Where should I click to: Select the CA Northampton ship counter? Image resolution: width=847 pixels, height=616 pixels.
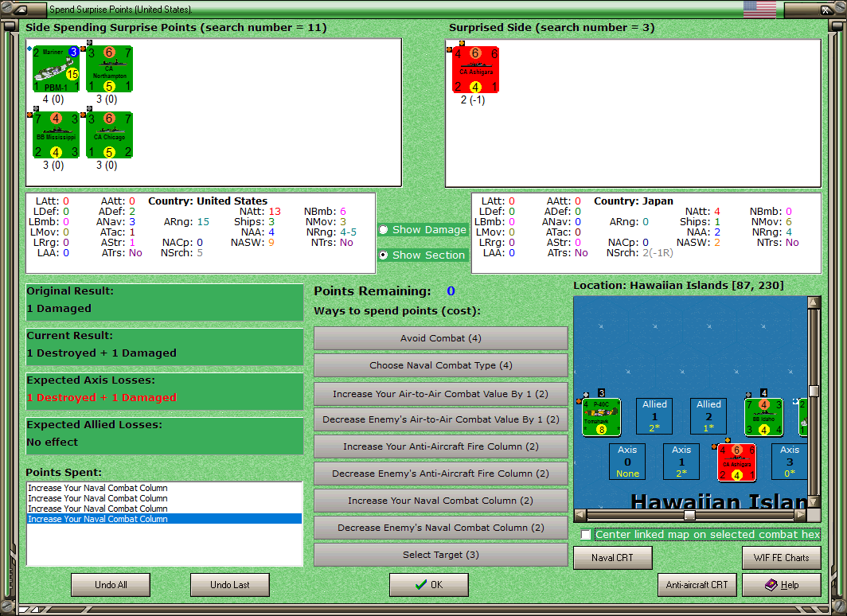pos(110,69)
